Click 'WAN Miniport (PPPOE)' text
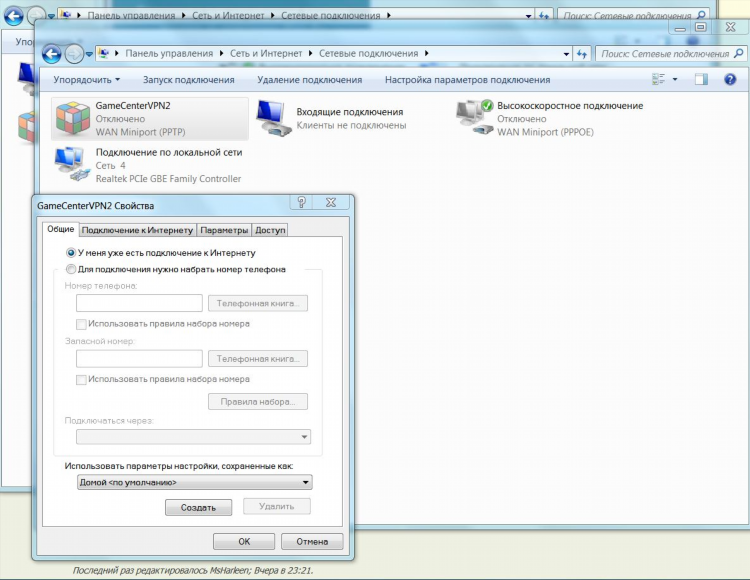The width and height of the screenshot is (750, 580). click(x=545, y=132)
